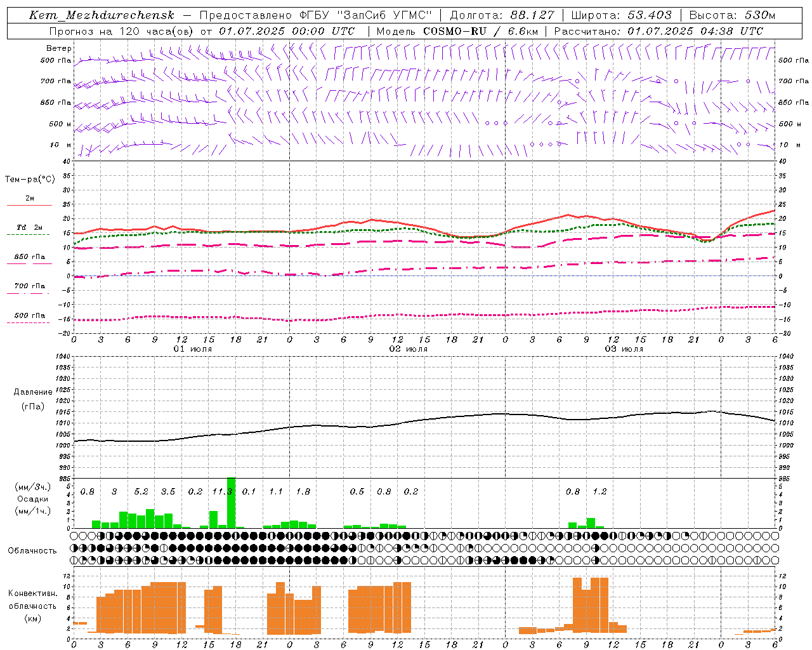
Task: Click the Рассчитано: 01.07.2025 04:38 UTC timestamp
Action: (x=658, y=31)
